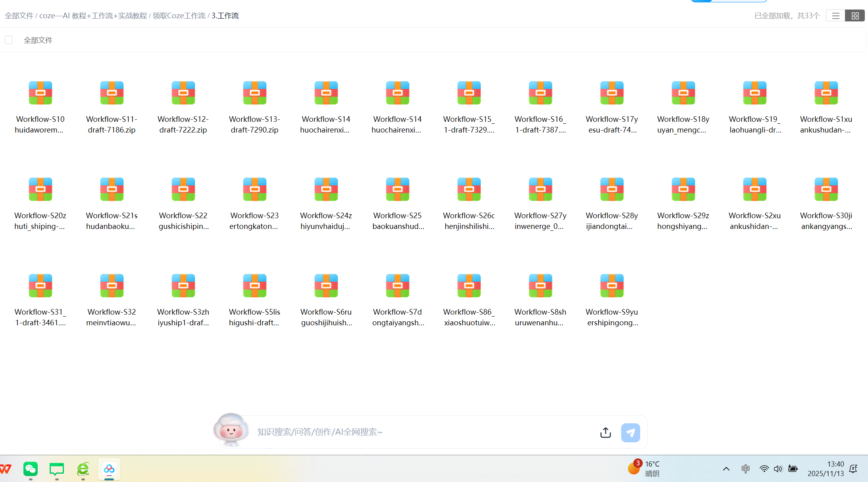This screenshot has height=482, width=868.
Task: Show hidden system tray icons chevron
Action: 726,469
